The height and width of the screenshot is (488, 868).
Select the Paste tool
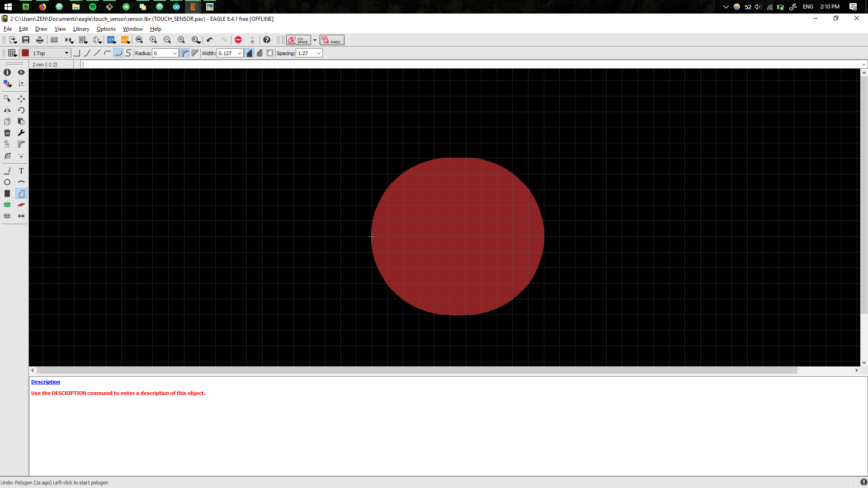tap(21, 122)
